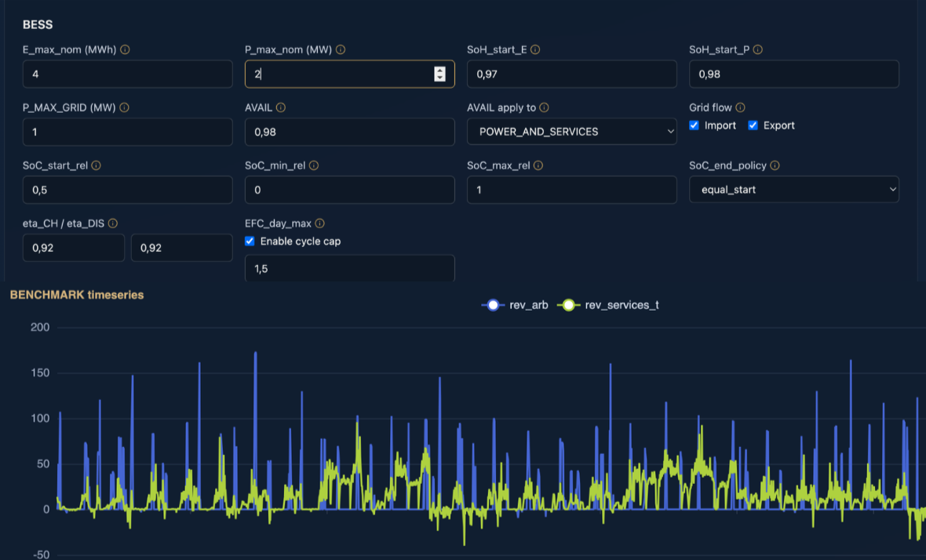Click info icon next to Grid flow
The height and width of the screenshot is (560, 926).
tap(740, 107)
